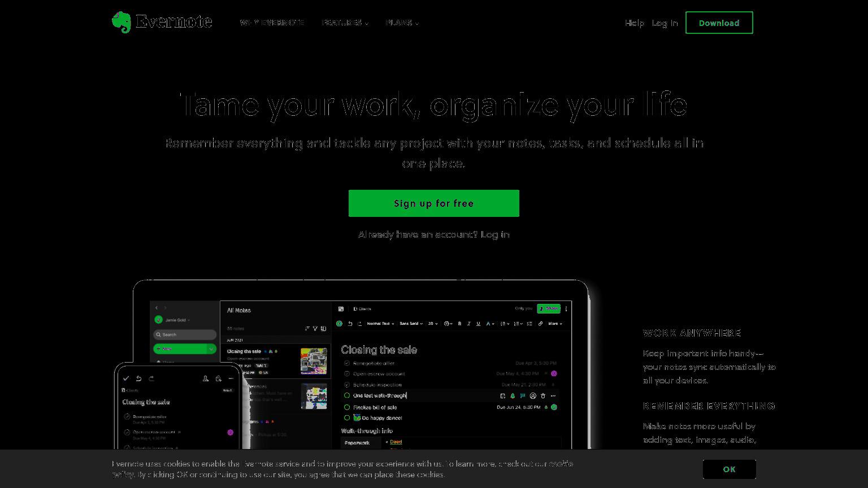The height and width of the screenshot is (488, 868).
Task: Expand the arrow beside New button
Action: pos(211,349)
